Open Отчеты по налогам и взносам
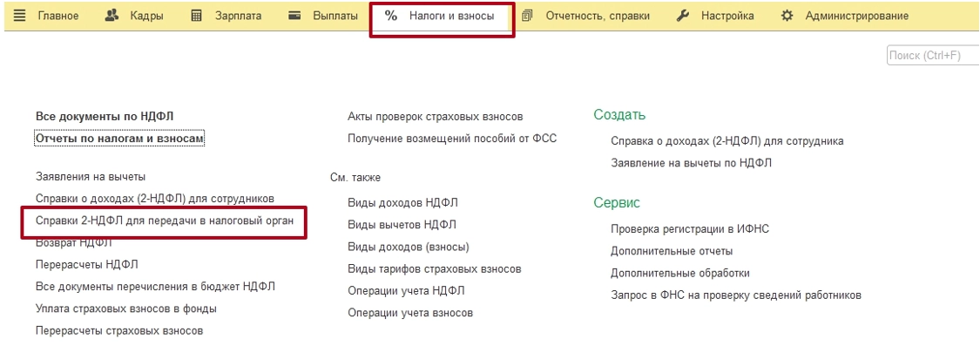980x346 pixels. (120, 139)
